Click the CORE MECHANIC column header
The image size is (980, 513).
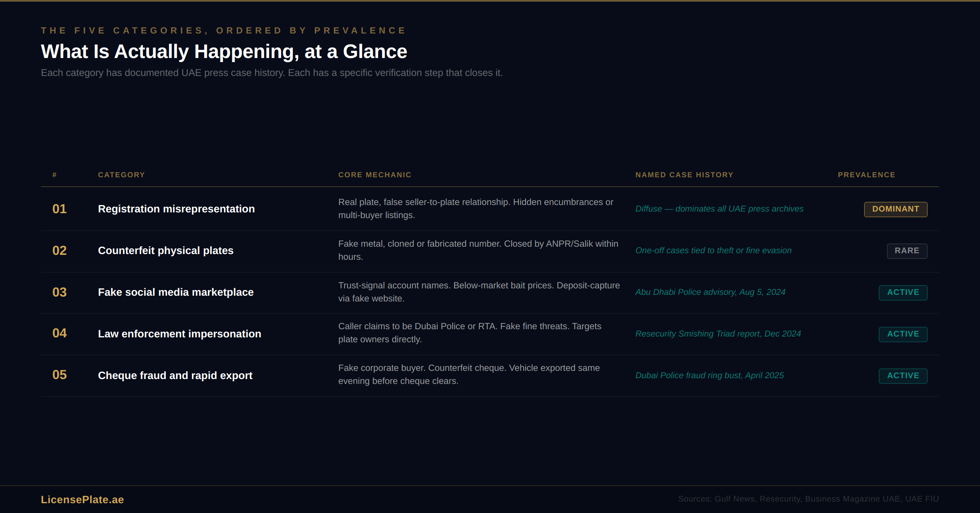pos(374,175)
